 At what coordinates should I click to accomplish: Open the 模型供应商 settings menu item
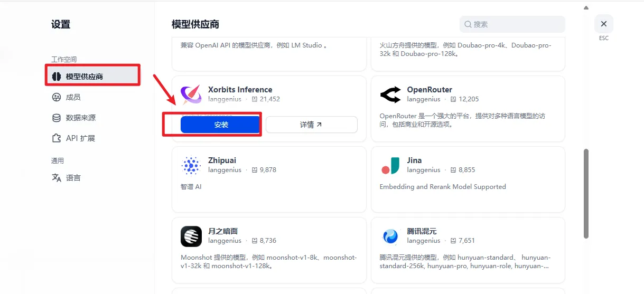pyautogui.click(x=92, y=77)
